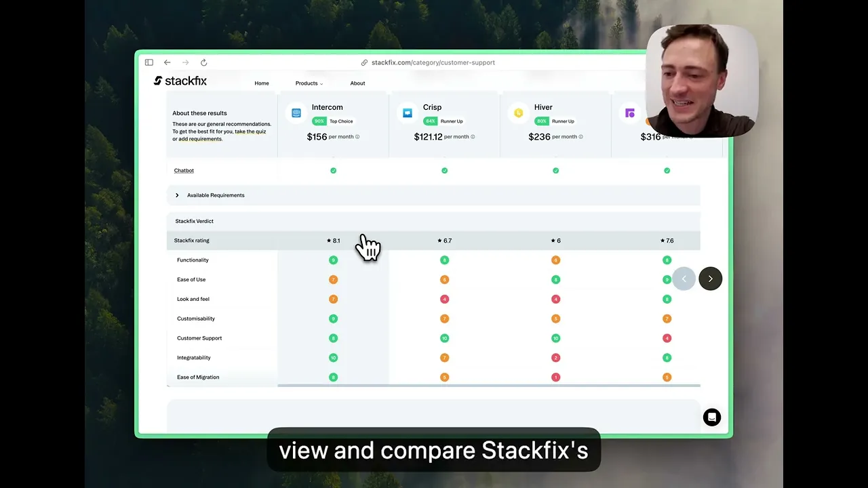Screen dimensions: 868x488
Task: Click the fourth product Chatbot green checkmark
Action: click(667, 171)
